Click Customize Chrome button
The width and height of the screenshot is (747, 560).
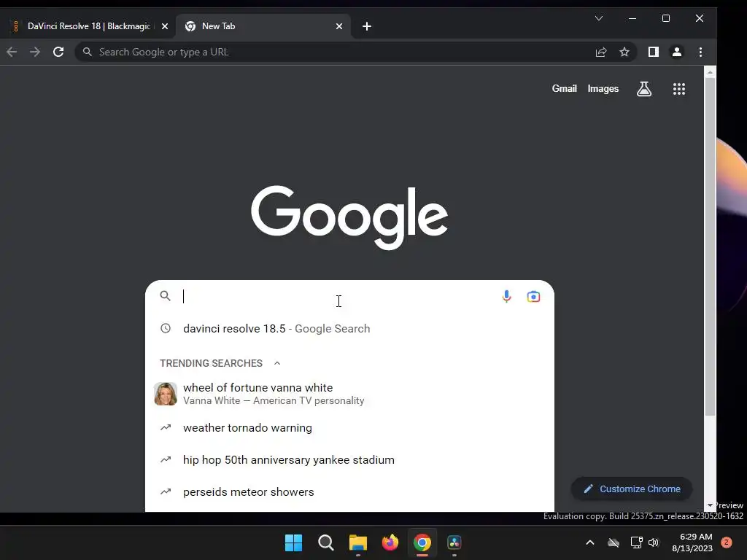coord(632,489)
